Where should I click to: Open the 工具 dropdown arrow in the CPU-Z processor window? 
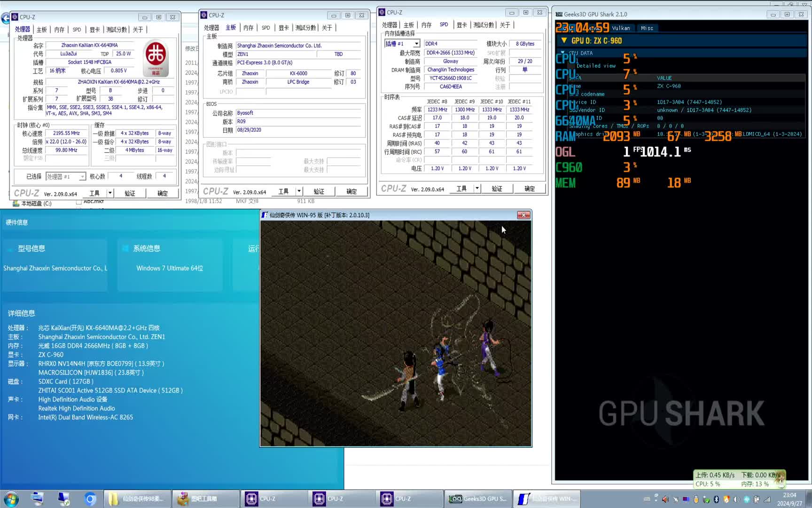click(x=110, y=193)
